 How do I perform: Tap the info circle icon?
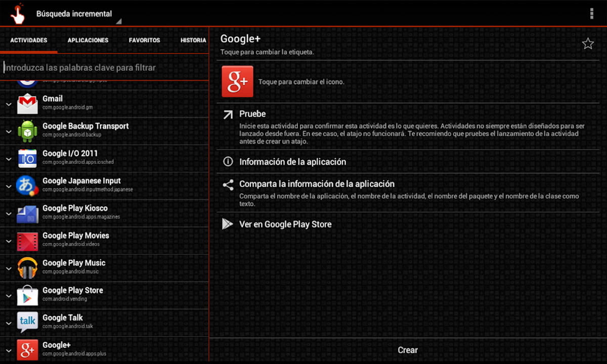(228, 162)
